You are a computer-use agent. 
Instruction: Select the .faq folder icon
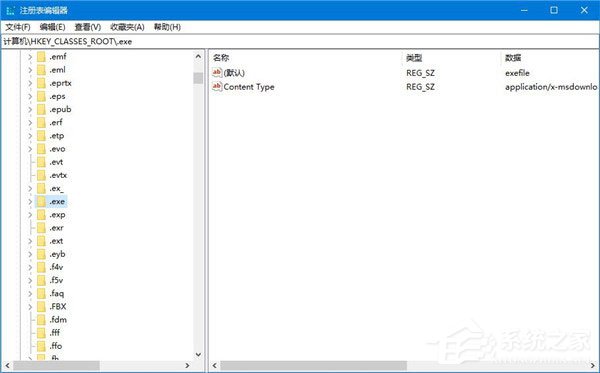41,293
